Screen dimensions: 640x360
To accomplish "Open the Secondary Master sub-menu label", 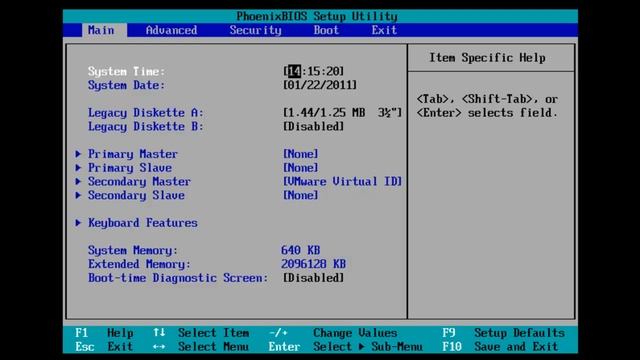I will click(x=140, y=182).
